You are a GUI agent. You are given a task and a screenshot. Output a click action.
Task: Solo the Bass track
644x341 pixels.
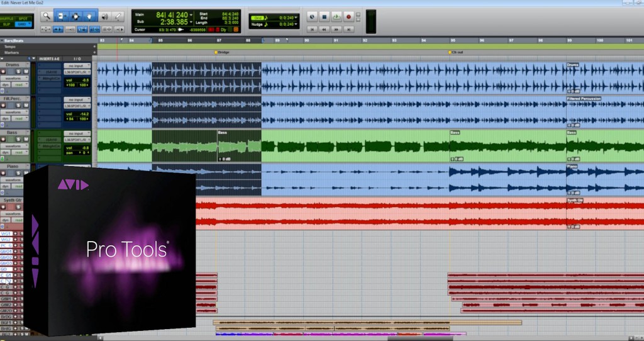[19, 140]
